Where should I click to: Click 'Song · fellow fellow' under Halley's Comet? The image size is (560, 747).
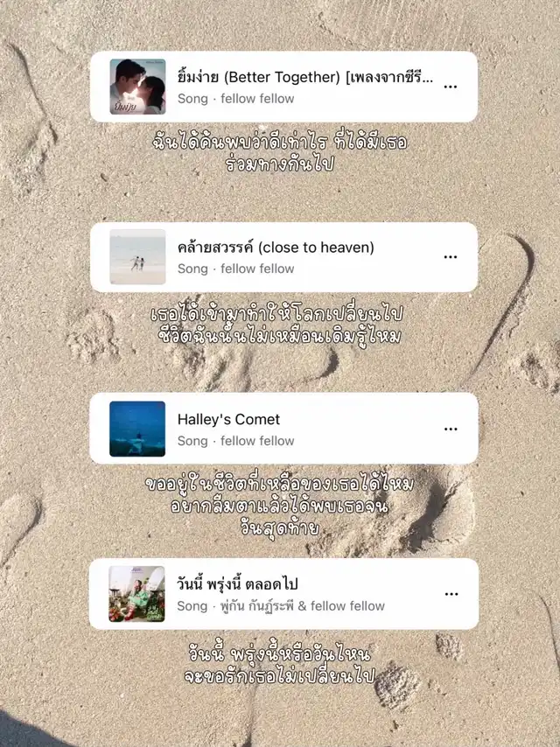pos(235,441)
